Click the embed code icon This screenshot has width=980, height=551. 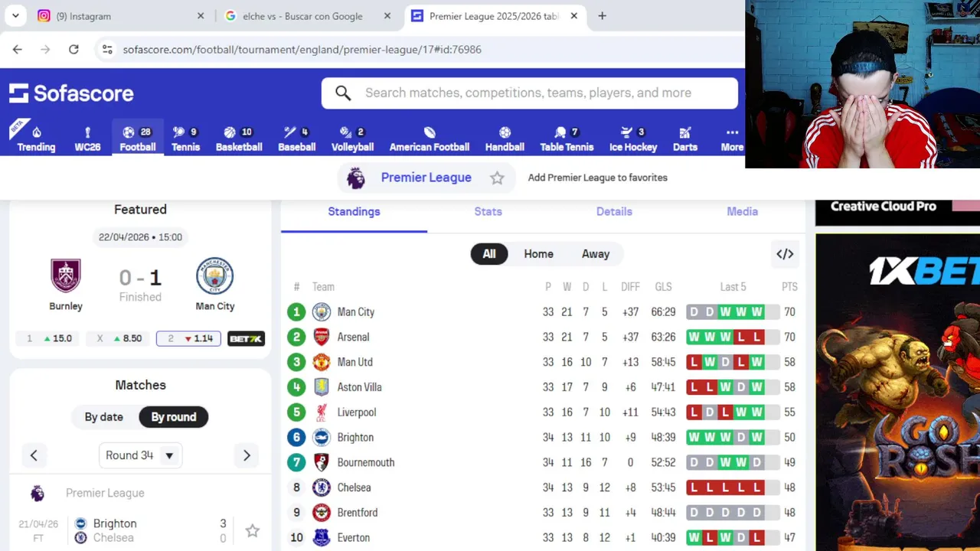coord(785,254)
